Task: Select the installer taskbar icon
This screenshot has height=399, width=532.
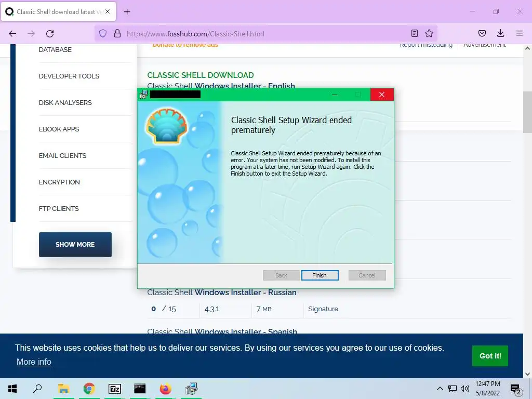Action: pyautogui.click(x=191, y=389)
